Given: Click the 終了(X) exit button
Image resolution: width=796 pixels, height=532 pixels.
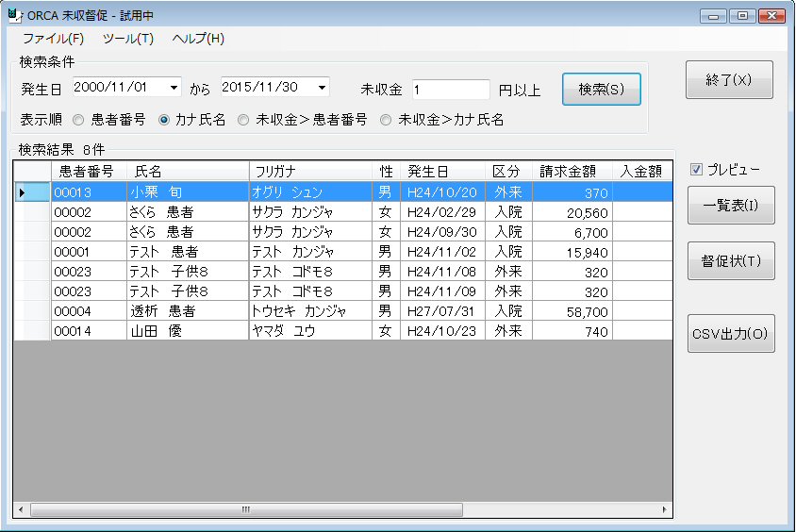Looking at the screenshot, I should pos(729,79).
